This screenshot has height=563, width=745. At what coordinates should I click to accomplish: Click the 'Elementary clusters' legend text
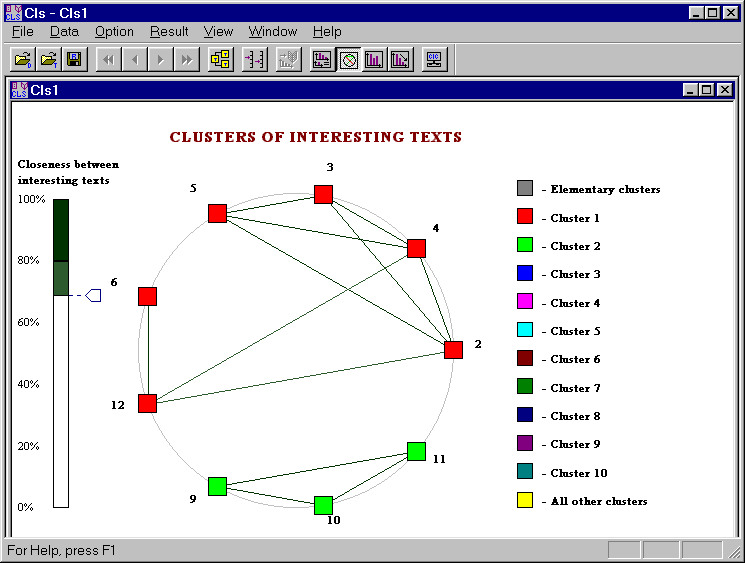605,190
